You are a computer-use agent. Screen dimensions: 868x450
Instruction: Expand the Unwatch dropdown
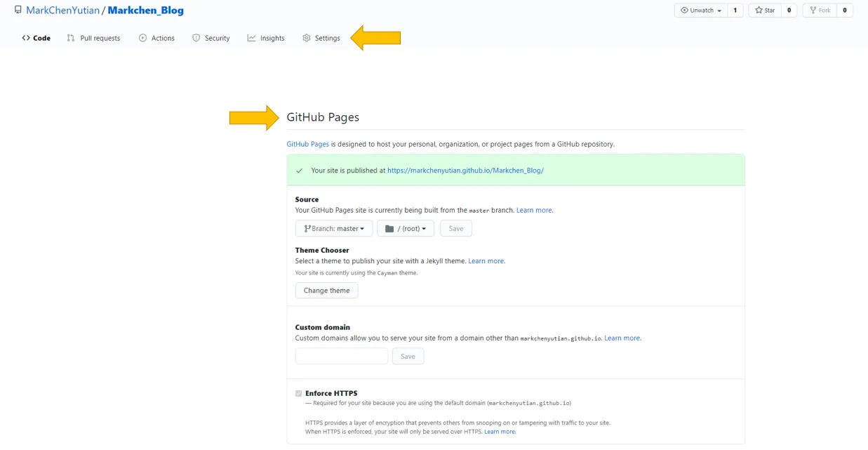tap(700, 11)
